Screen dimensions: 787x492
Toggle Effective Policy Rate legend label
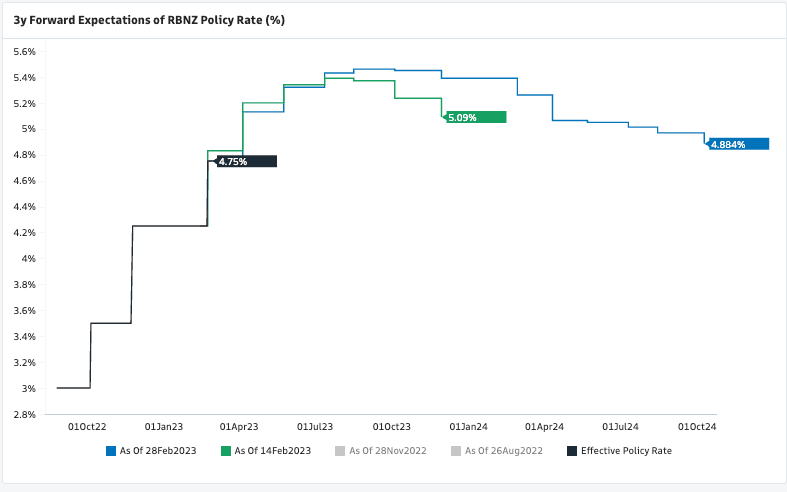click(626, 451)
